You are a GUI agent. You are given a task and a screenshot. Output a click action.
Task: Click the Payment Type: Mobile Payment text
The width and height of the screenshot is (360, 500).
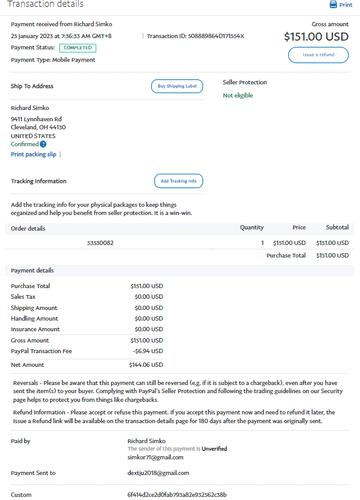[x=53, y=60]
